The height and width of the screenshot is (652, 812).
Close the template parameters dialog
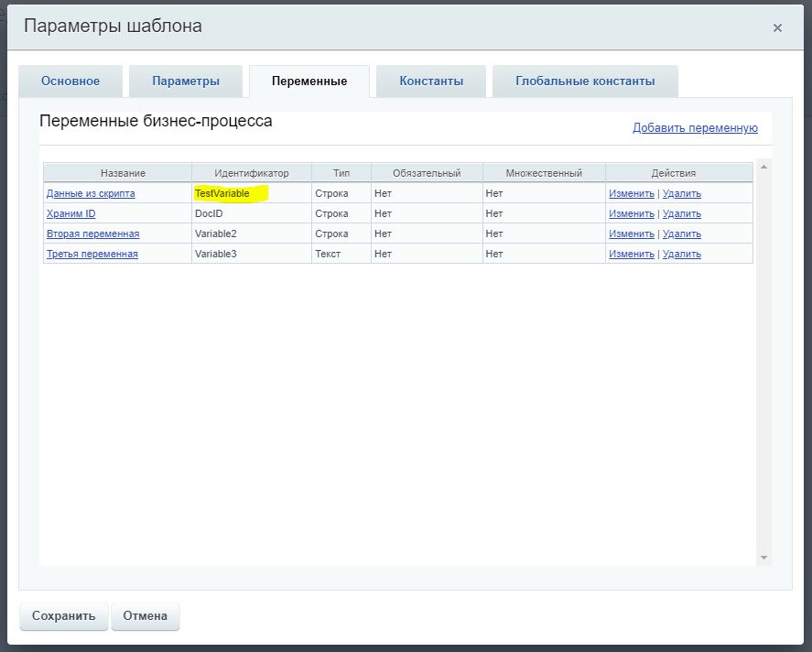(777, 28)
